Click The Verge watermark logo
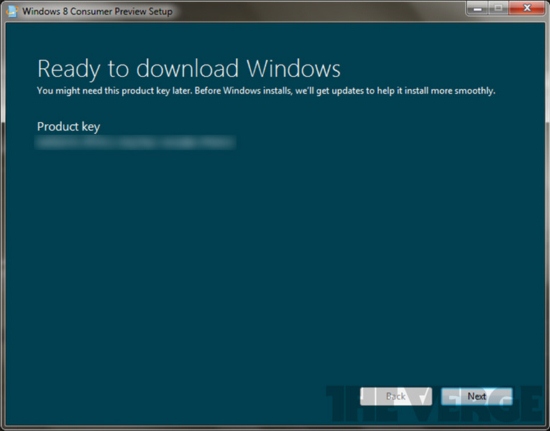Image resolution: width=550 pixels, height=431 pixels. [435, 403]
